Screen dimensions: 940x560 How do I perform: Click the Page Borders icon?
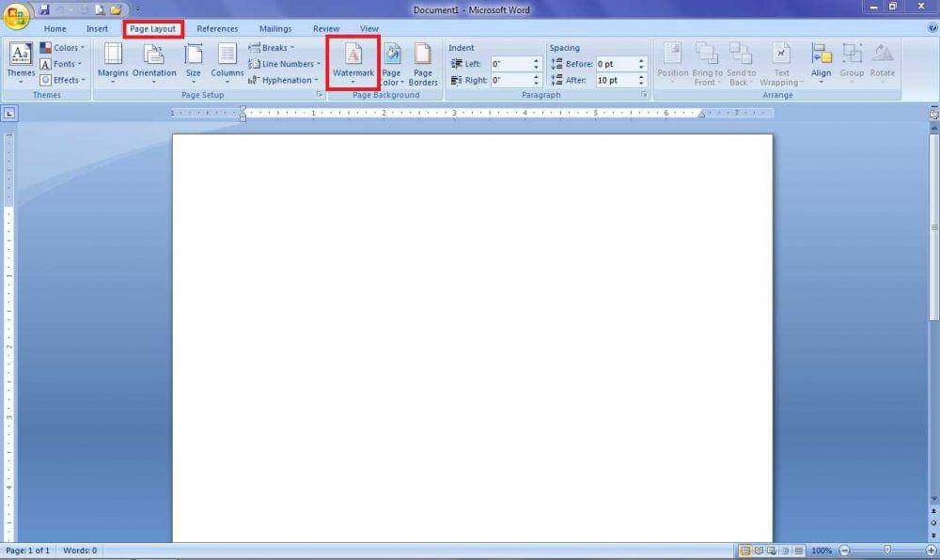click(x=423, y=62)
